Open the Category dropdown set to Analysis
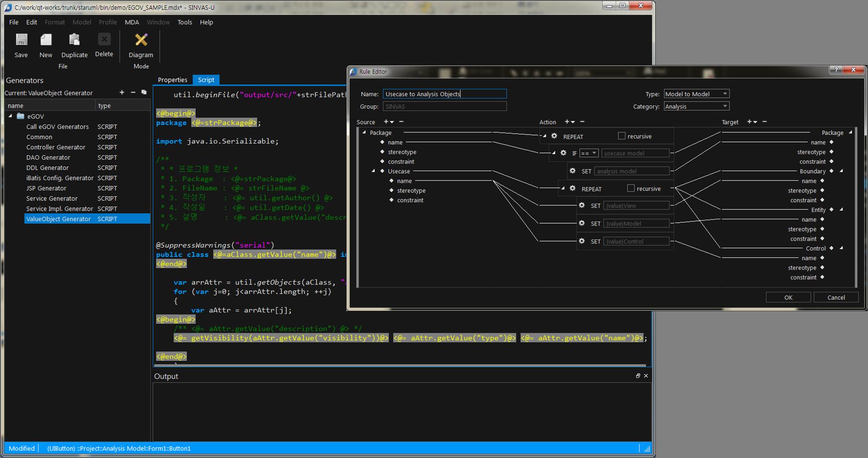868x458 pixels. click(696, 106)
